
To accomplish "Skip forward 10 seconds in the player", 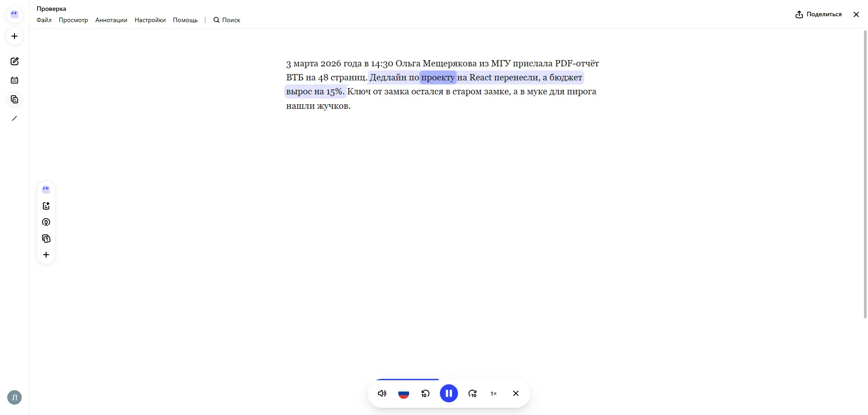I will pos(472,393).
